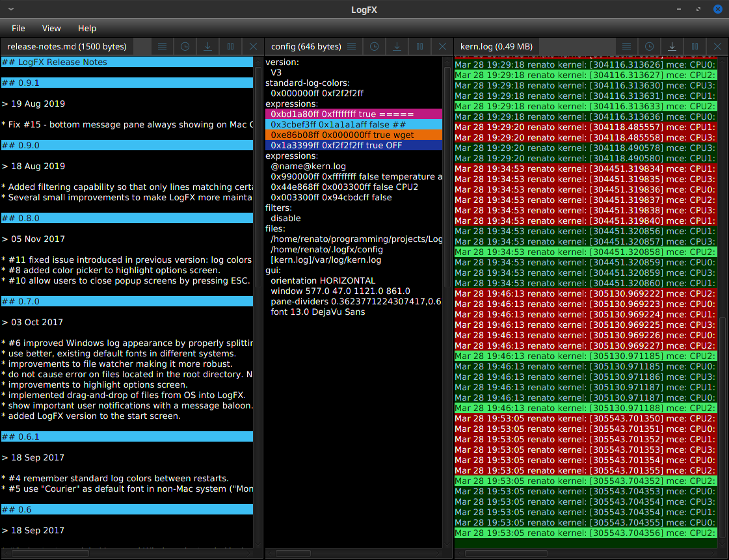The image size is (729, 560).
Task: Open the View menu
Action: [x=51, y=29]
